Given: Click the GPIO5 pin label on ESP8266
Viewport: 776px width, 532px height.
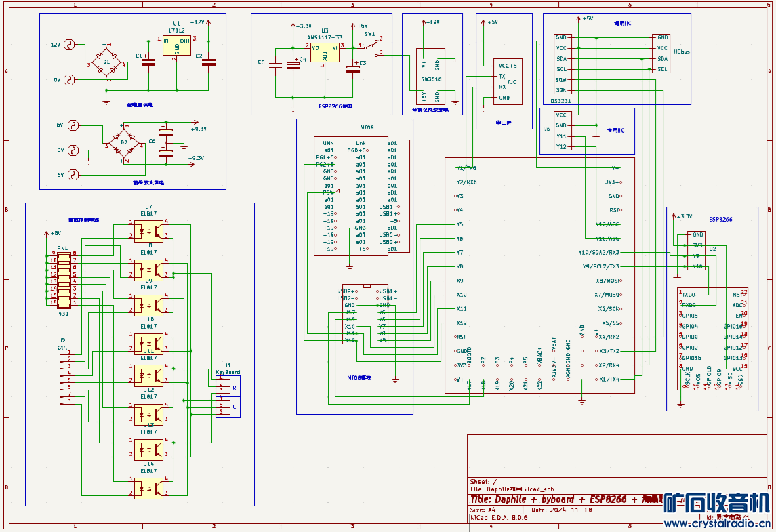Looking at the screenshot, I should click(x=690, y=316).
